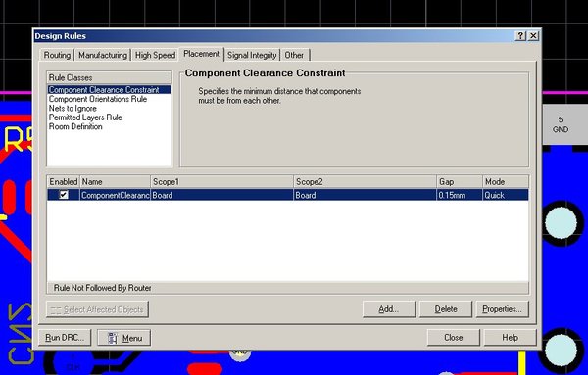Open rule Properties...
Image resolution: width=588 pixels, height=375 pixels.
click(502, 309)
